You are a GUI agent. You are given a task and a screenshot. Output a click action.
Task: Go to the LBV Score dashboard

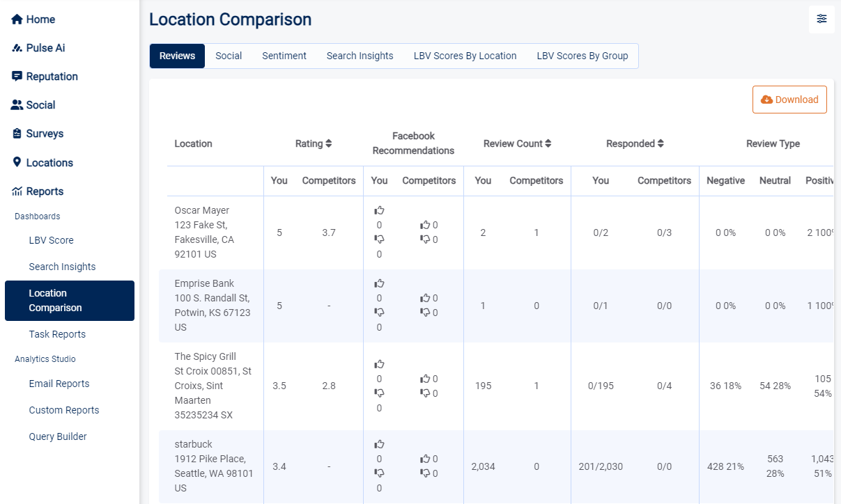tap(51, 240)
